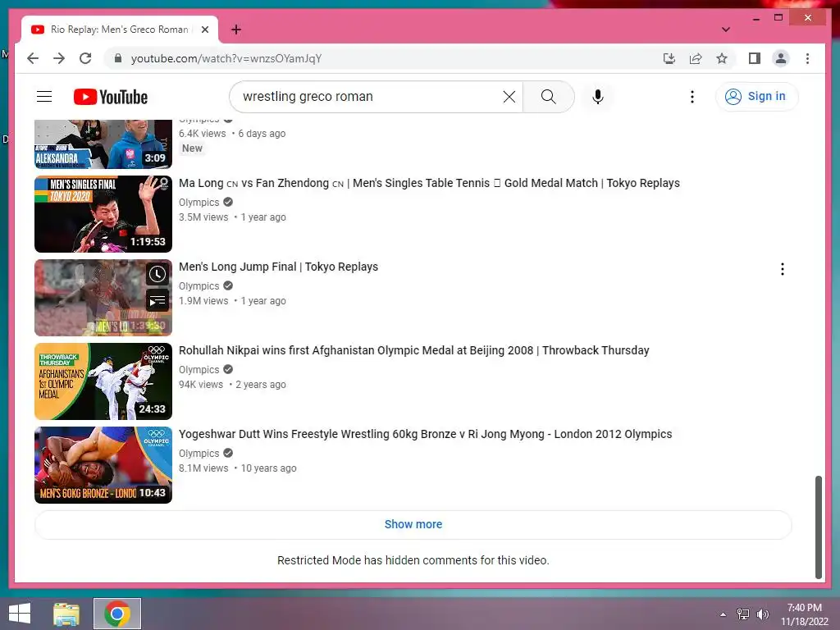
Task: Go to YouTube home via logo
Action: tap(111, 97)
